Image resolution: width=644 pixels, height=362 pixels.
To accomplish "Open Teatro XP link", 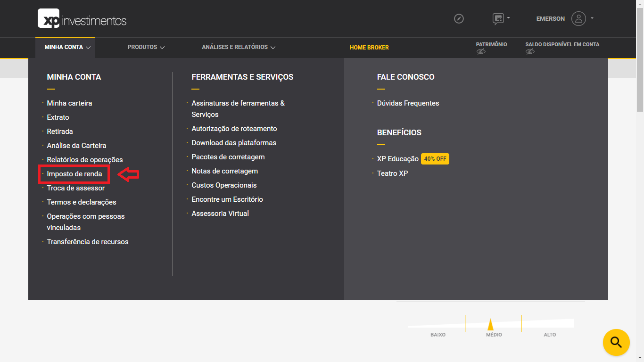I will click(393, 173).
